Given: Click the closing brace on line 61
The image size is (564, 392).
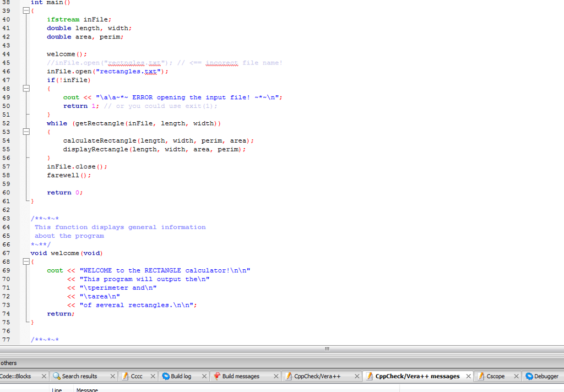Looking at the screenshot, I should point(32,201).
